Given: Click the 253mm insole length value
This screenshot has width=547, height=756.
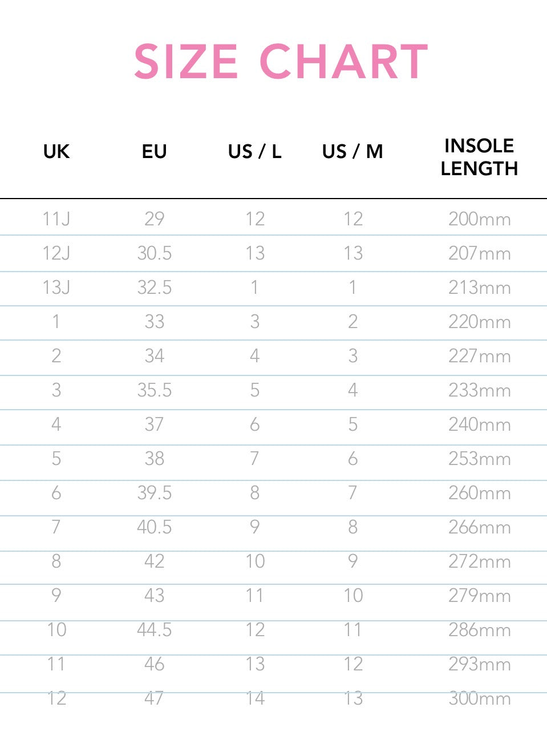Looking at the screenshot, I should coord(479,459).
